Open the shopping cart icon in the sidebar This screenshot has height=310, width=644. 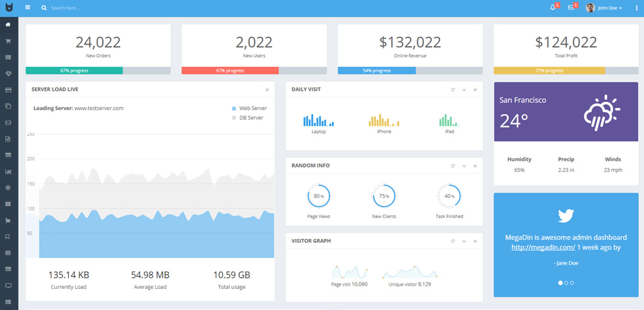click(x=8, y=41)
